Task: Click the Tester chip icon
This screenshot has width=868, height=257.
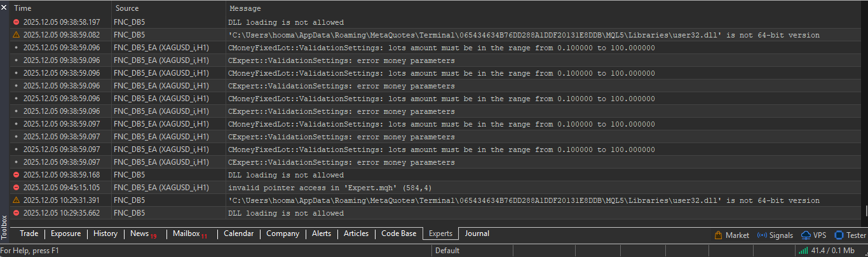Action: pos(839,235)
